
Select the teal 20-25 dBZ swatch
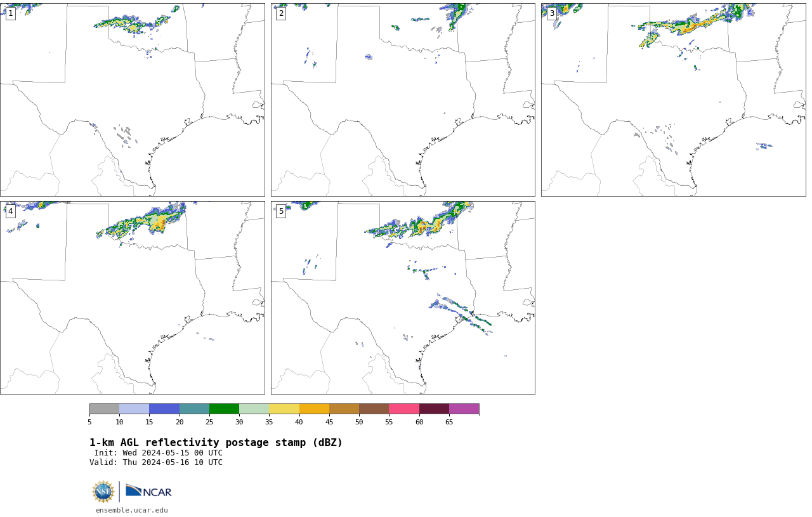pyautogui.click(x=194, y=409)
